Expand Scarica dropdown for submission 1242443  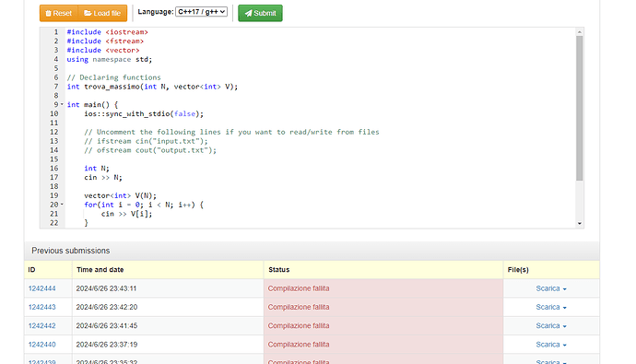551,307
